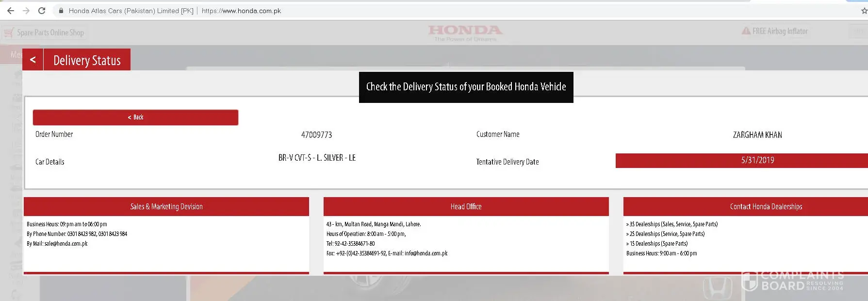This screenshot has height=301, width=868.
Task: Click the browser forward arrow
Action: tap(26, 11)
